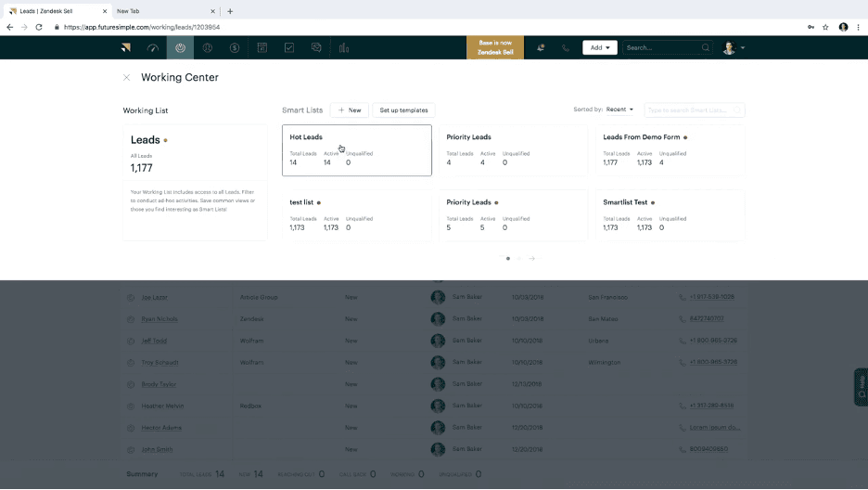Click the phone dialer icon
Viewport: 868px width, 490px height.
click(566, 47)
